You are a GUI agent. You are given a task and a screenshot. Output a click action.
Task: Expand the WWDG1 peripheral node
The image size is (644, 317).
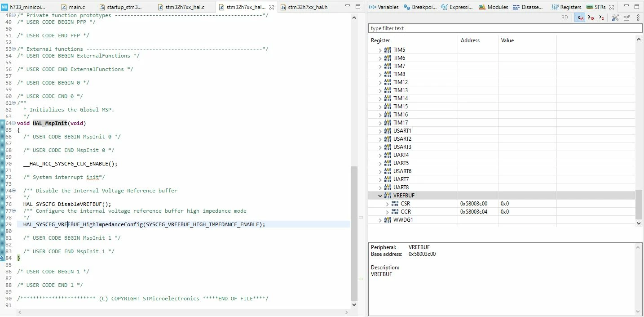[380, 220]
